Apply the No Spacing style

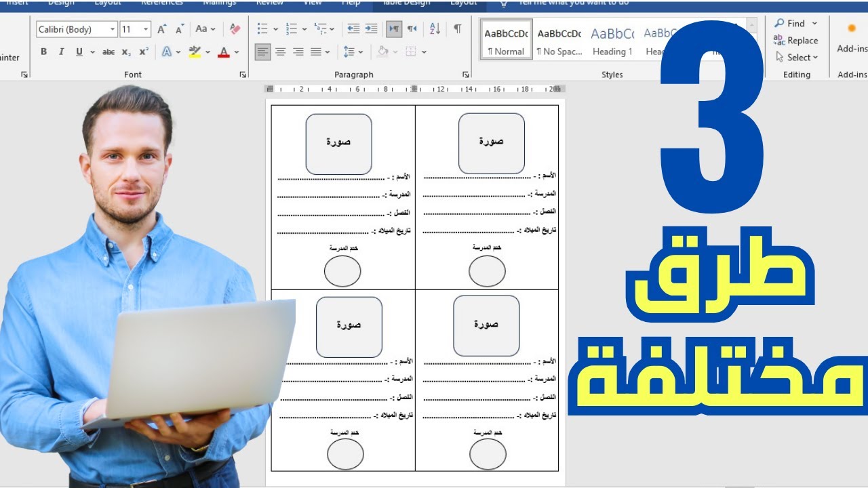(559, 41)
